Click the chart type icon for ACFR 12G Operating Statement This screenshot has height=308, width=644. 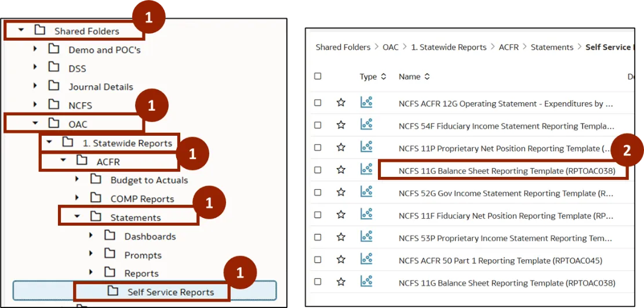click(366, 103)
